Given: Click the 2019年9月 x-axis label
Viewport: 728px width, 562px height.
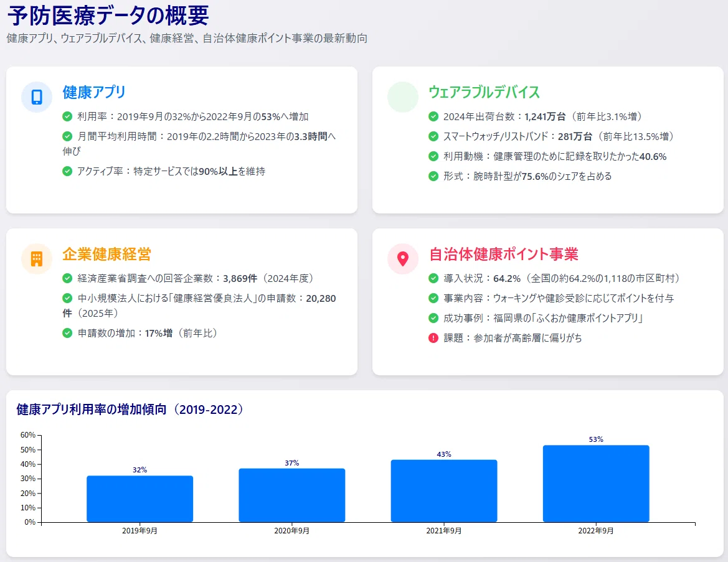Looking at the screenshot, I should pyautogui.click(x=139, y=530).
